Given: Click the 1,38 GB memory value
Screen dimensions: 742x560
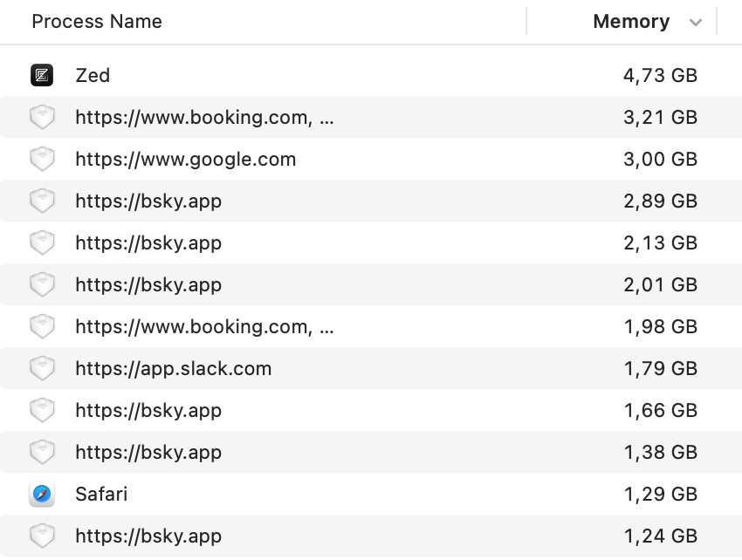Looking at the screenshot, I should point(660,453).
